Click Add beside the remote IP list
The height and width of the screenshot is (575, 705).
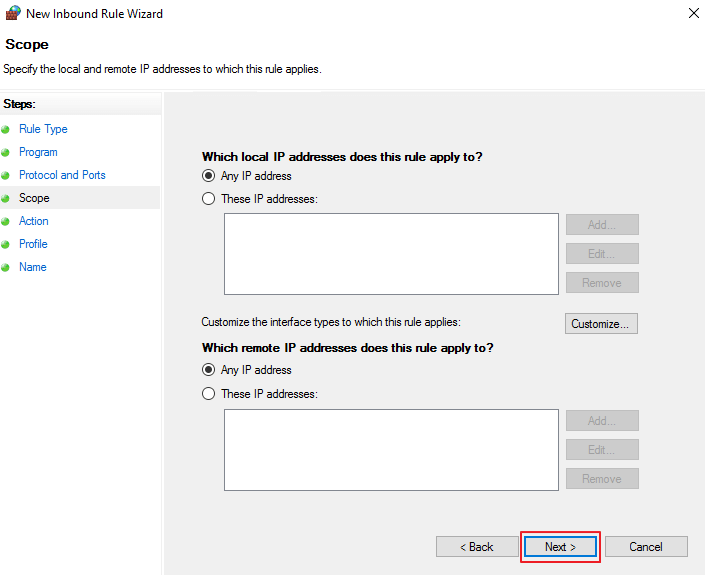[602, 420]
